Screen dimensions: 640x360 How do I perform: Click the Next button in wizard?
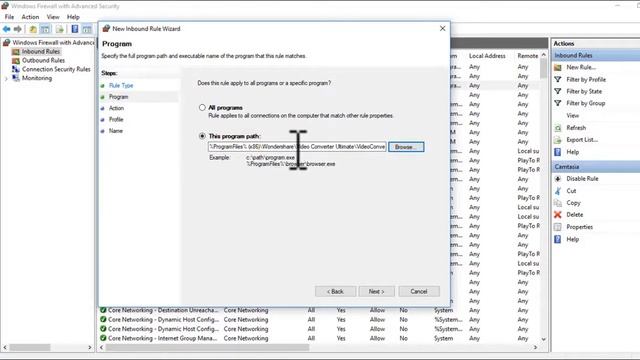point(376,291)
